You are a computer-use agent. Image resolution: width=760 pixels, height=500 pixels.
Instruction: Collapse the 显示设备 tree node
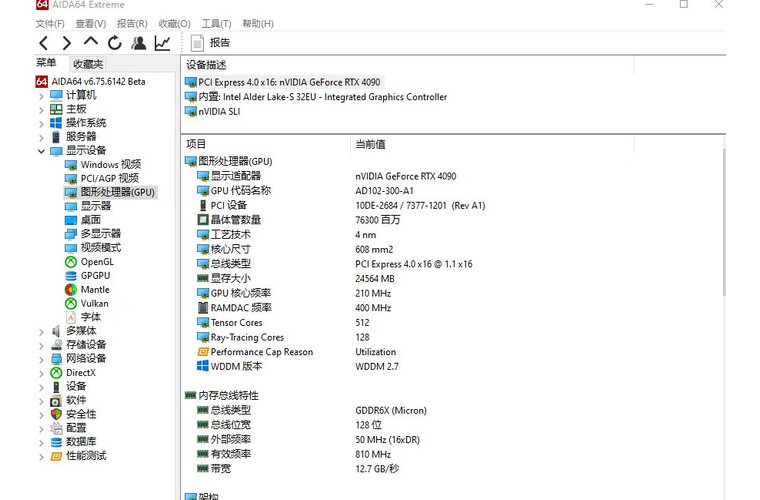42,151
